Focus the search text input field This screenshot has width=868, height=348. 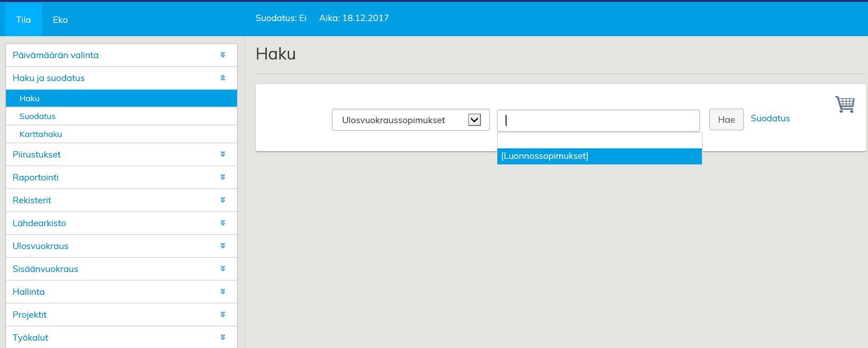coord(598,120)
